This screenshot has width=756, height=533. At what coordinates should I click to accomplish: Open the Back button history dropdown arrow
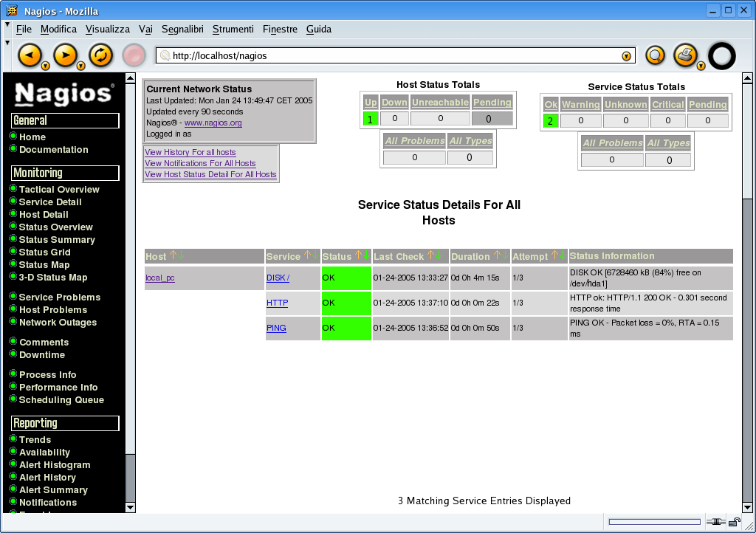tap(45, 66)
